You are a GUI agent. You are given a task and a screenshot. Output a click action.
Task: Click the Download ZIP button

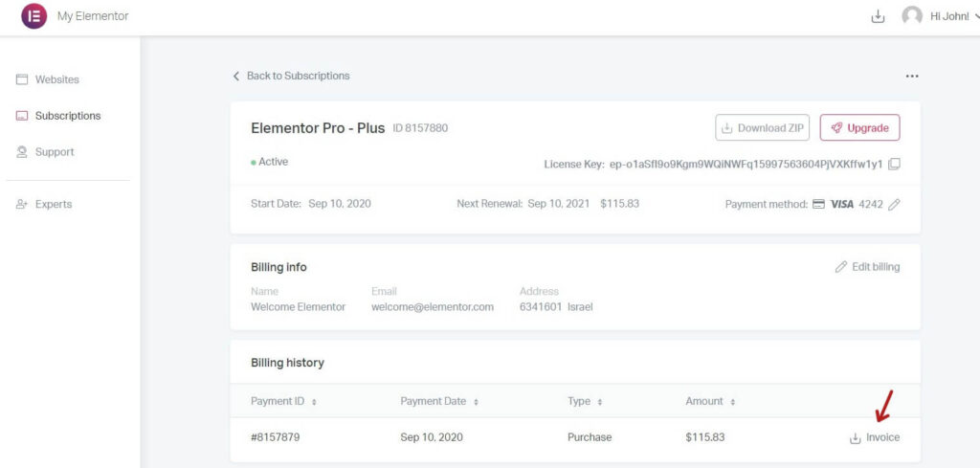(x=762, y=127)
